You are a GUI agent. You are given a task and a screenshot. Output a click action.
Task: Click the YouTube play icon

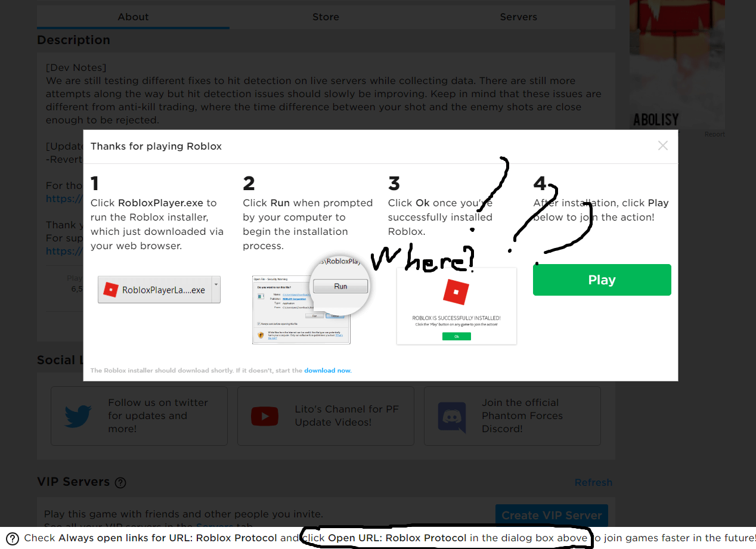pos(265,415)
